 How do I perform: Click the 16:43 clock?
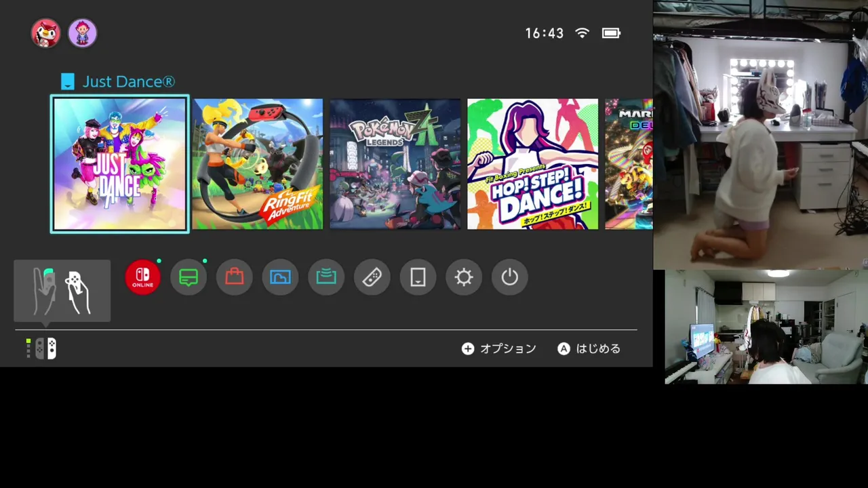click(544, 33)
